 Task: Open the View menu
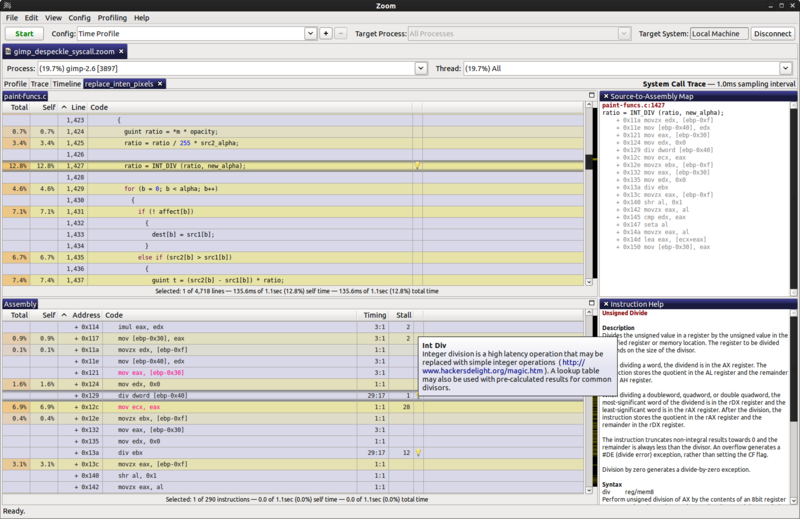[53, 18]
